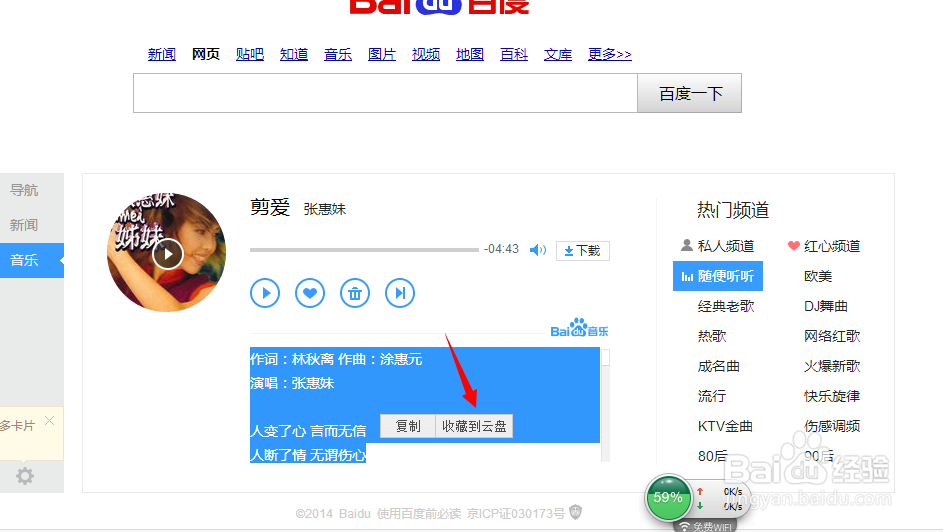Image resolution: width=943 pixels, height=532 pixels.
Task: Open the 地图 link
Action: click(x=470, y=54)
